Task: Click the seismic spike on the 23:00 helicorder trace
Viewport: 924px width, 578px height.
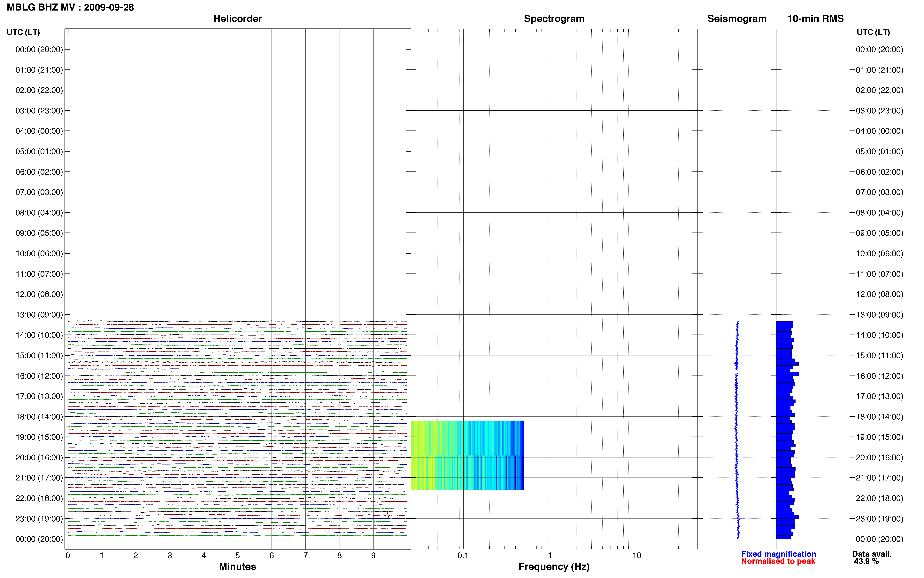Action: 388,515
